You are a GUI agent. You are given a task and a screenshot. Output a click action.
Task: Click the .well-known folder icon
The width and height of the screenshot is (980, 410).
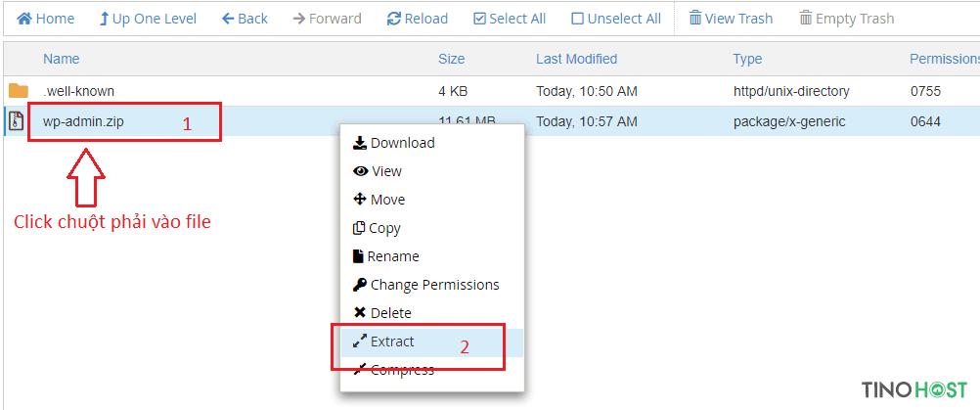(x=19, y=91)
